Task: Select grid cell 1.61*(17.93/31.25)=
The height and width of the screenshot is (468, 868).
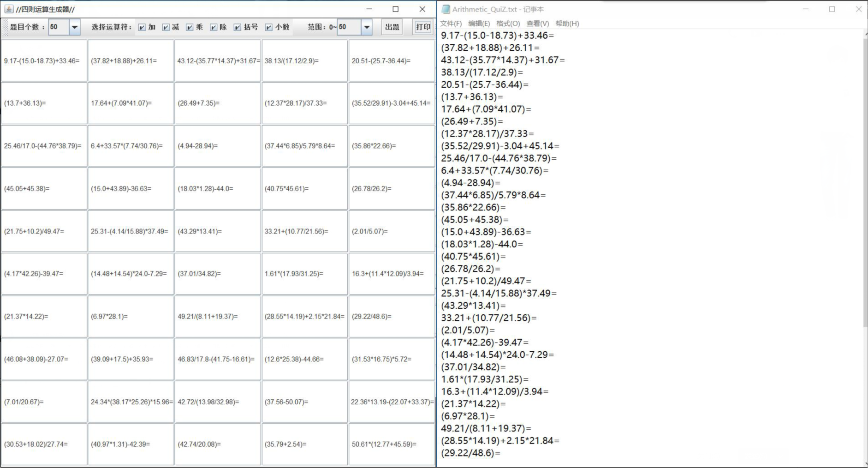Action: (x=305, y=274)
